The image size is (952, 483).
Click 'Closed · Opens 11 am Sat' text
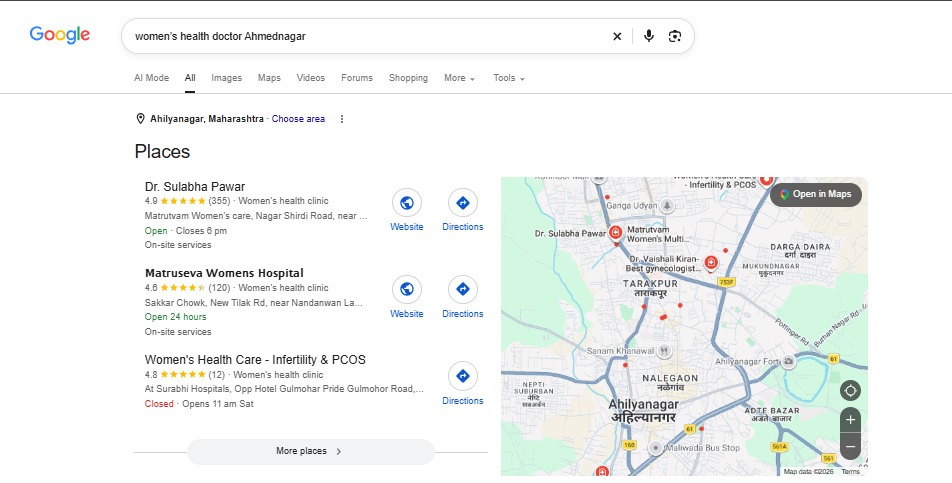coord(199,404)
